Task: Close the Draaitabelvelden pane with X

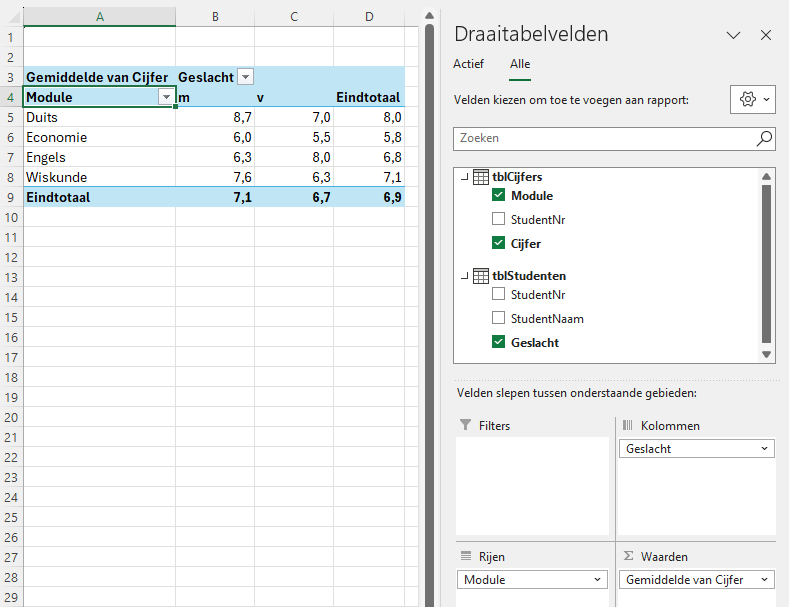Action: tap(766, 35)
